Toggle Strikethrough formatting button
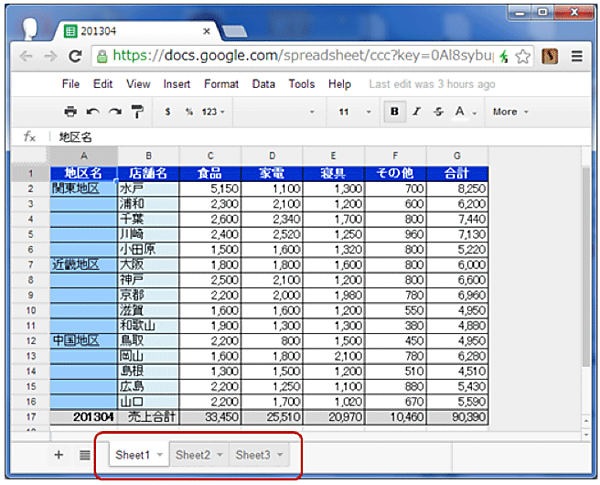Screen dimensions: 600x485 click(x=438, y=112)
